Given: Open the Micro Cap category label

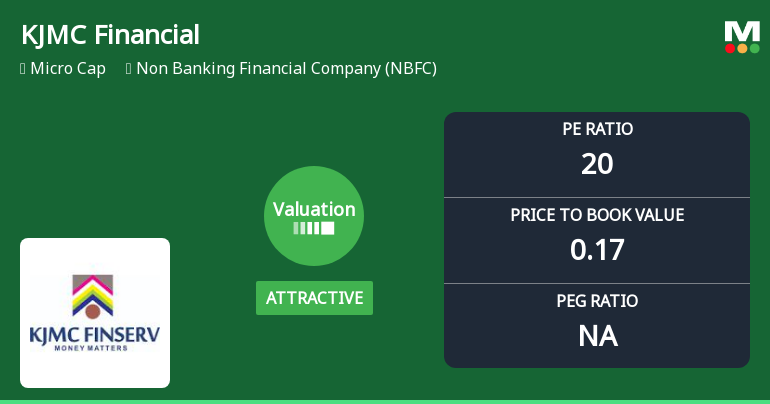Looking at the screenshot, I should pos(68,69).
